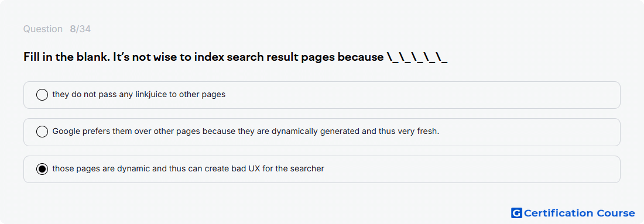644x224 pixels.
Task: Click the selected radio for bad UX answer
Action: point(42,169)
